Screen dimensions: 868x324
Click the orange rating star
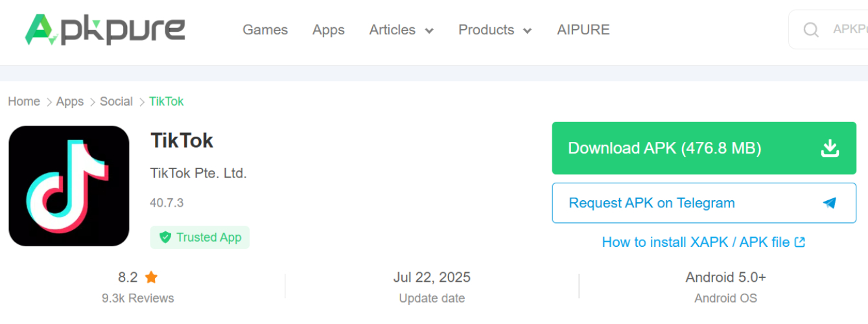pyautogui.click(x=151, y=278)
